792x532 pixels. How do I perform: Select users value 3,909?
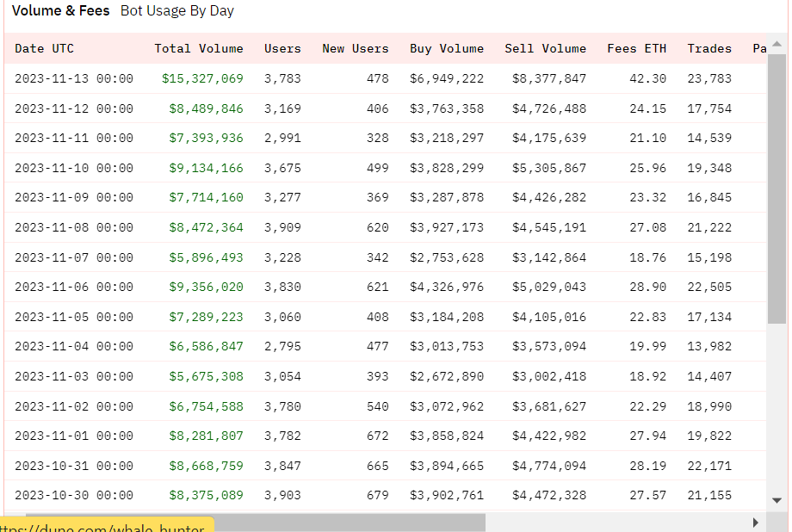(282, 227)
